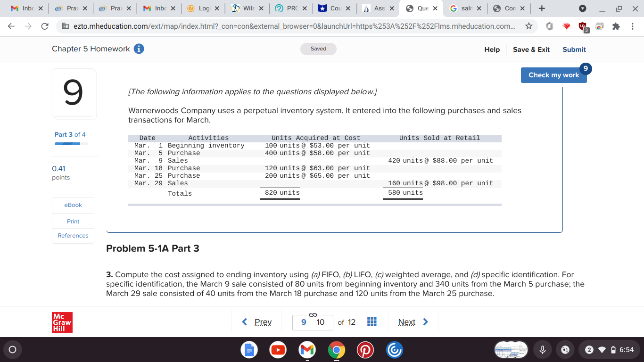Open Pinterest from the shelf
The height and width of the screenshot is (362, 644).
pos(365,350)
